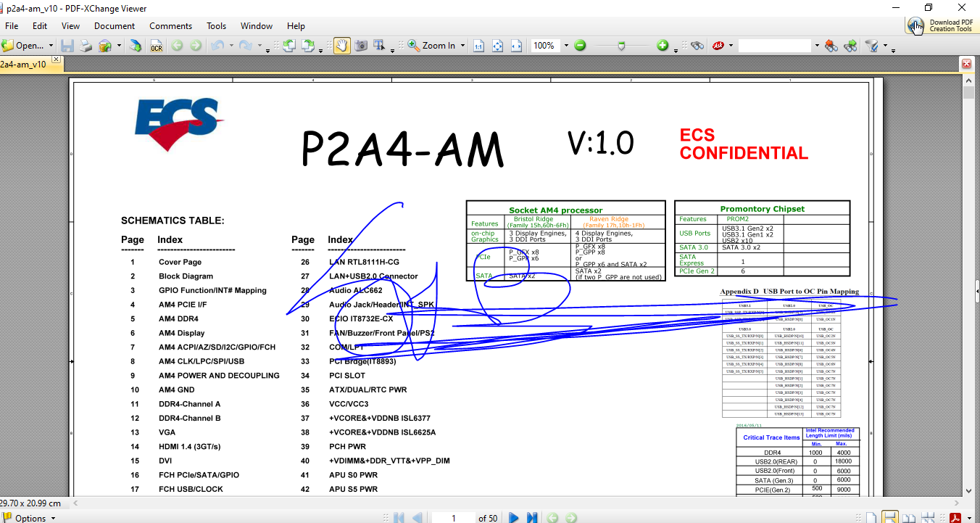The image size is (980, 523).
Task: Click the toolbar search text field
Action: (x=775, y=46)
